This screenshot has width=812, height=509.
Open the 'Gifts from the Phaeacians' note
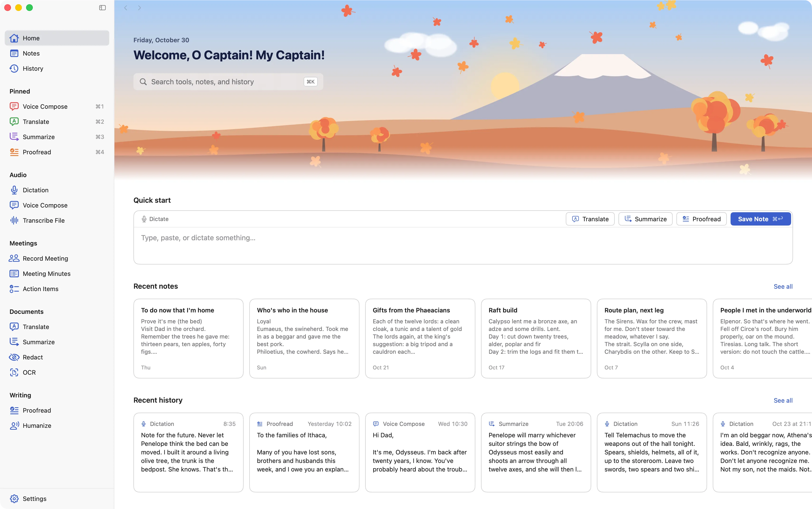click(x=420, y=338)
